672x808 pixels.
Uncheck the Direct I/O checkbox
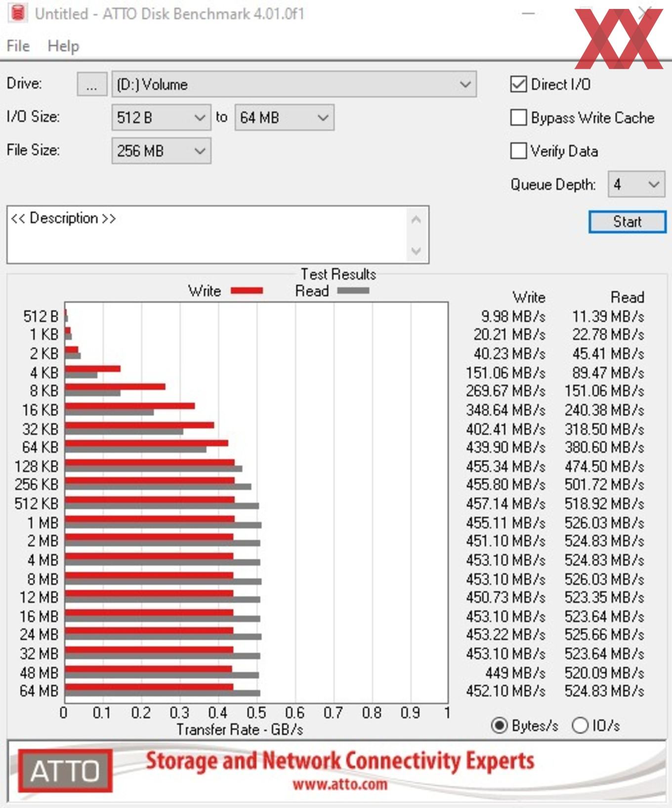[x=518, y=85]
